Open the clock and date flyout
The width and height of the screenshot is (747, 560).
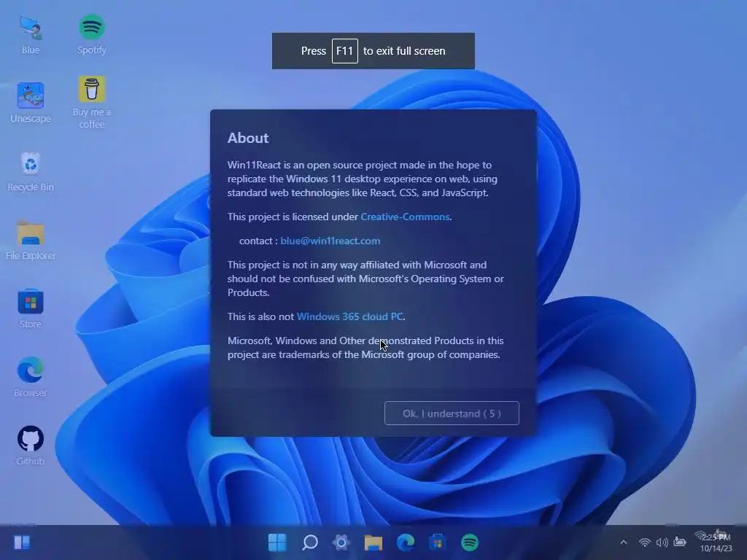tap(716, 542)
